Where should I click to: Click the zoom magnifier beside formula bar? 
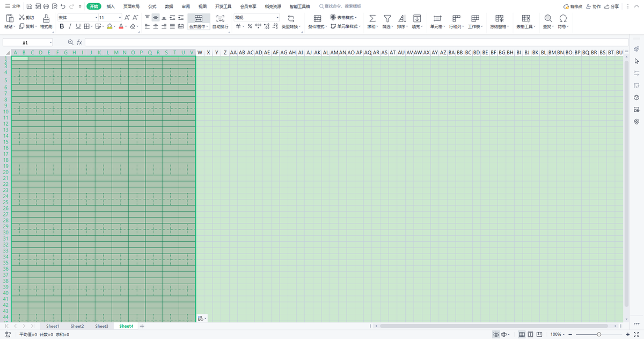(x=70, y=42)
